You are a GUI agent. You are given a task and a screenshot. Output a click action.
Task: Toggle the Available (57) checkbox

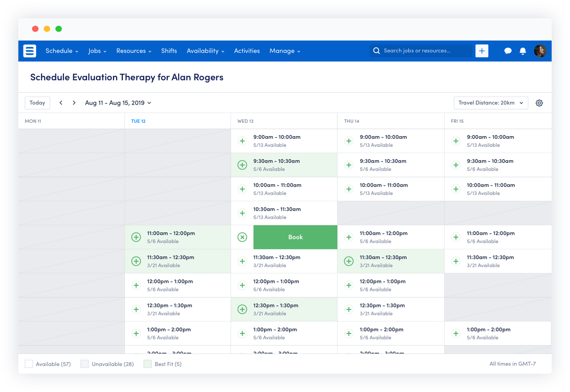tap(29, 363)
